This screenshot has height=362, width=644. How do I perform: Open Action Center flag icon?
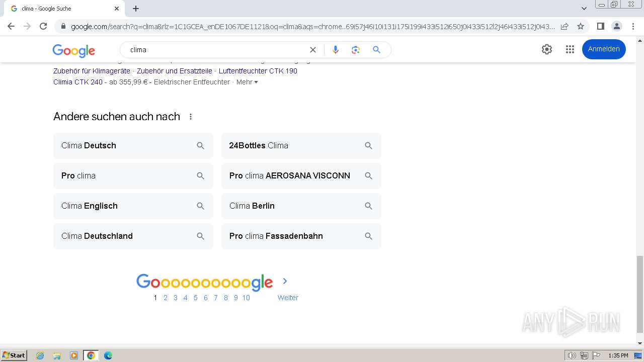[x=596, y=355]
